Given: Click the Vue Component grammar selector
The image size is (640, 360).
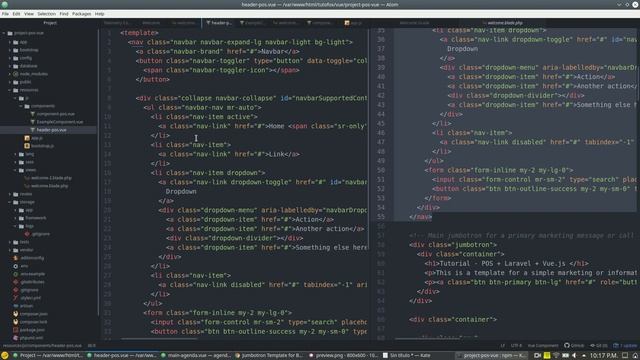Looking at the screenshot, I should 542,346.
